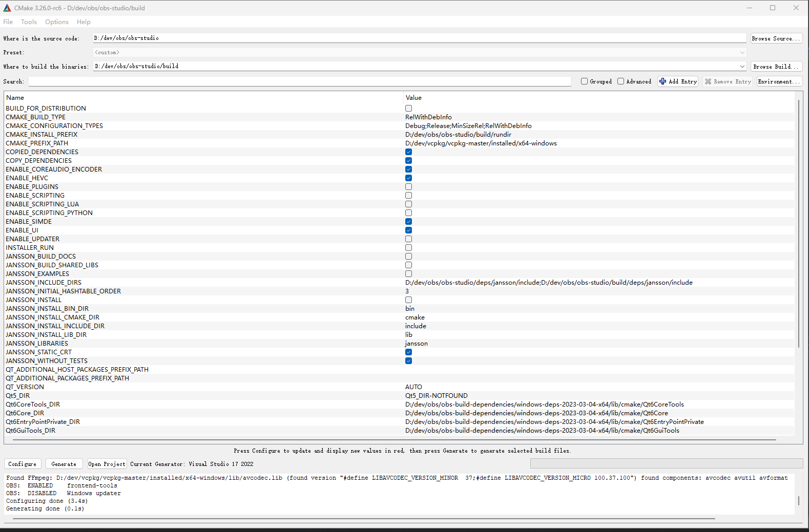
Task: Uncheck COPY_DEPENDENCIES checkbox
Action: point(408,161)
